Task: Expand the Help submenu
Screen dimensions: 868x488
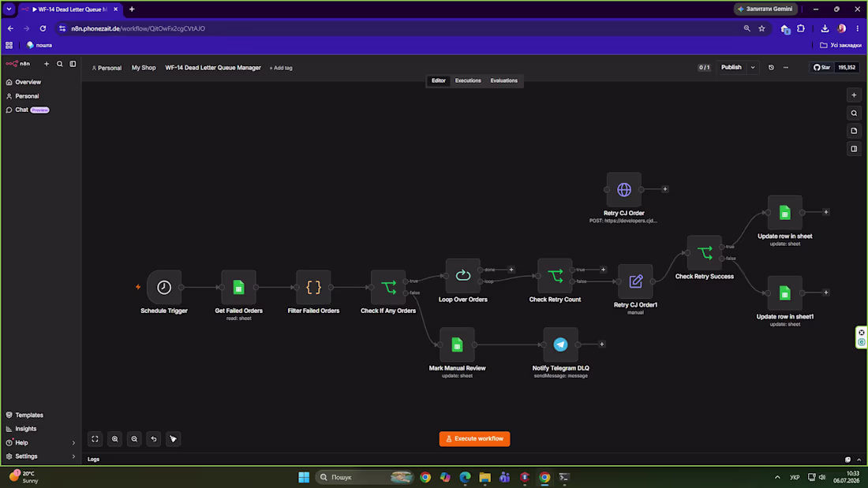Action: [73, 442]
